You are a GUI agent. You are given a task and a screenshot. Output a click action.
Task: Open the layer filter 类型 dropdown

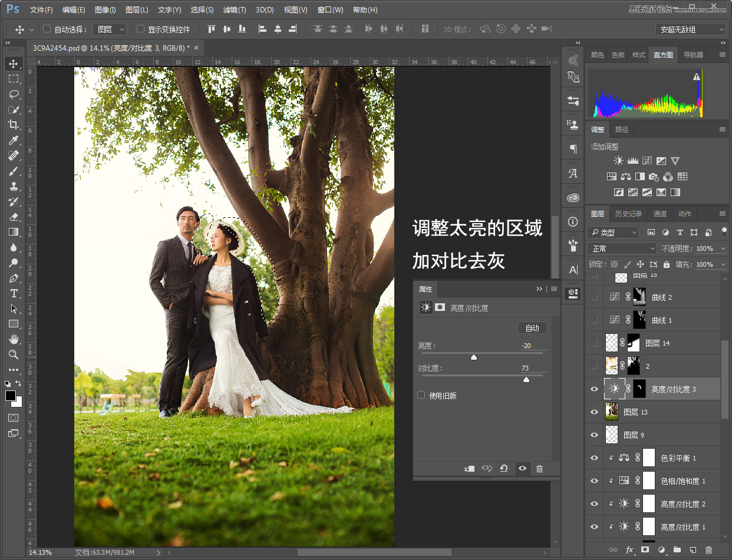click(613, 232)
